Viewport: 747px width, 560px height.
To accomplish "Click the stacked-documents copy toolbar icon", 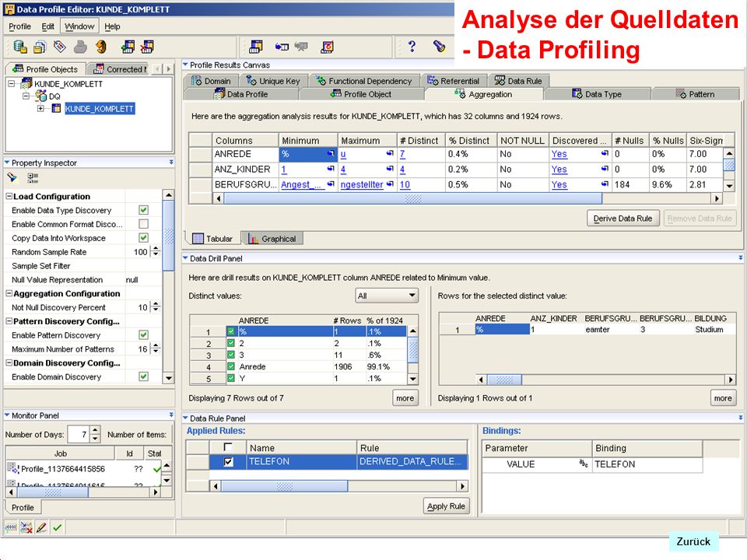I will pyautogui.click(x=40, y=47).
